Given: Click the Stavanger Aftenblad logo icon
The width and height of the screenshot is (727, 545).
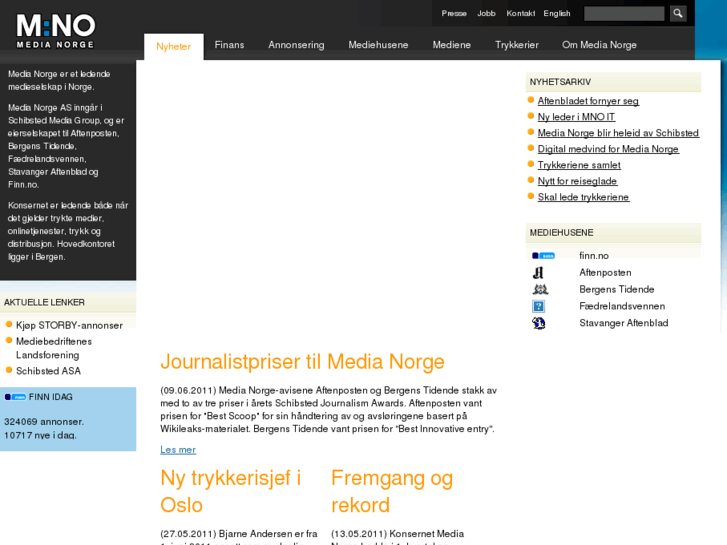Looking at the screenshot, I should [538, 323].
